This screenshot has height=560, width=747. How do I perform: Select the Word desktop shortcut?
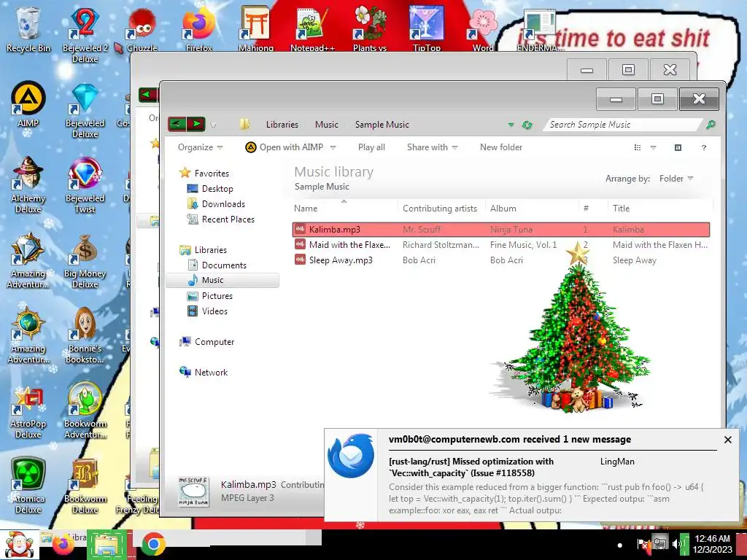[483, 28]
